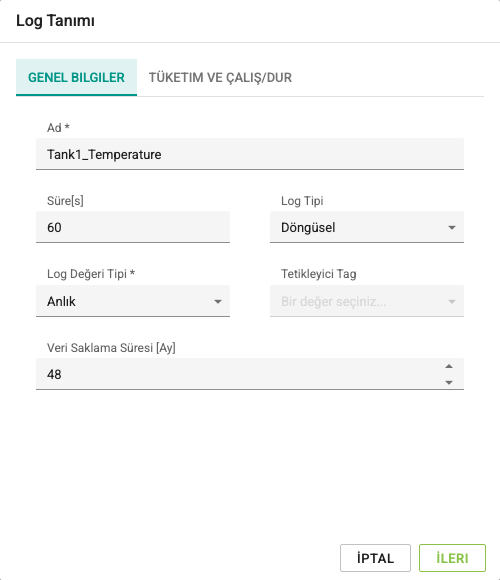
Task: Click the 'Ad *' field label
Action: 58,128
